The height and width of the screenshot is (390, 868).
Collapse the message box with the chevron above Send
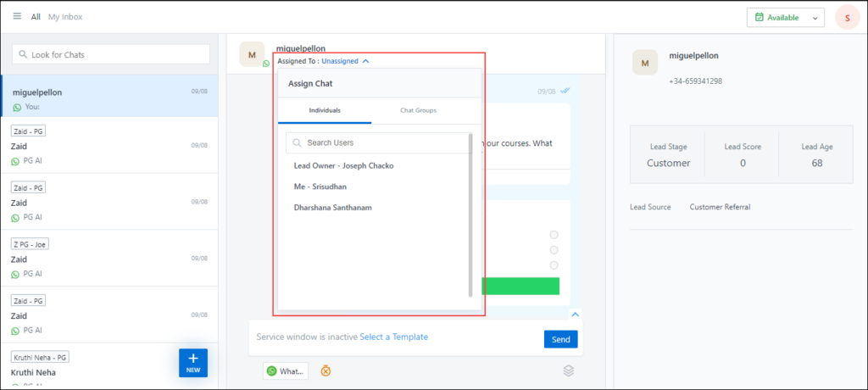(x=575, y=315)
